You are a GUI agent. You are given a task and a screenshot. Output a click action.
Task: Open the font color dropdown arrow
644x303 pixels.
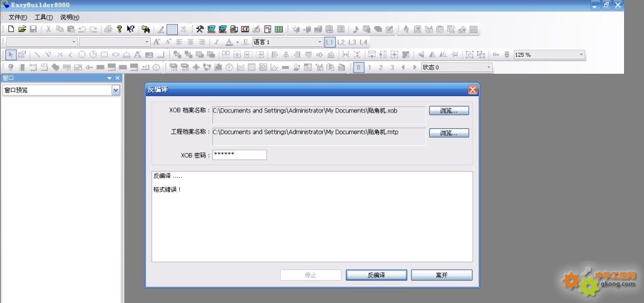(237, 42)
